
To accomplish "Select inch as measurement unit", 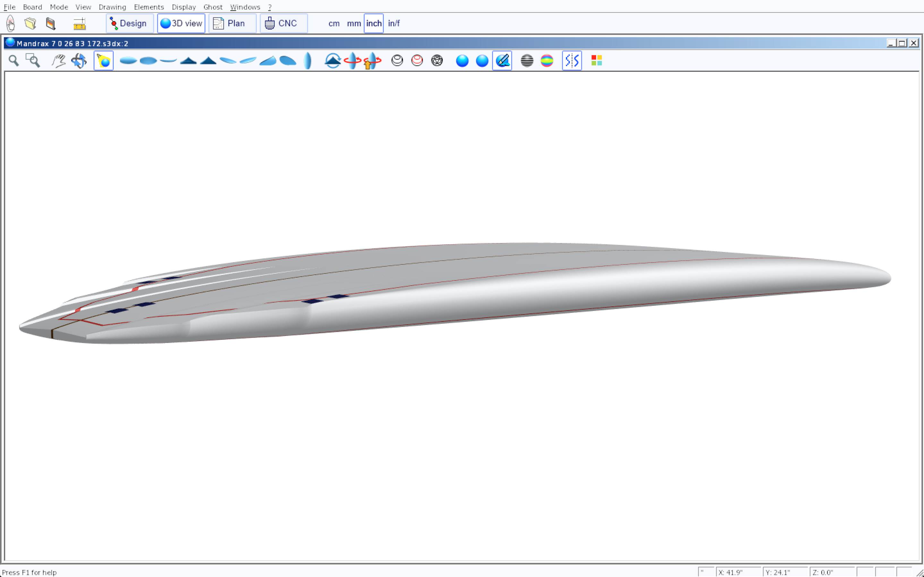I will click(x=373, y=24).
